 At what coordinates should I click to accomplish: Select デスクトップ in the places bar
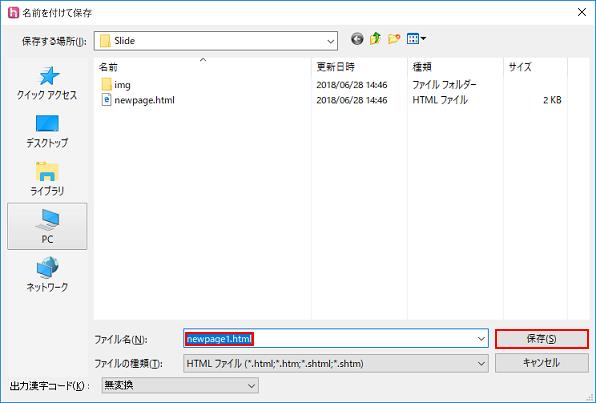pos(47,132)
